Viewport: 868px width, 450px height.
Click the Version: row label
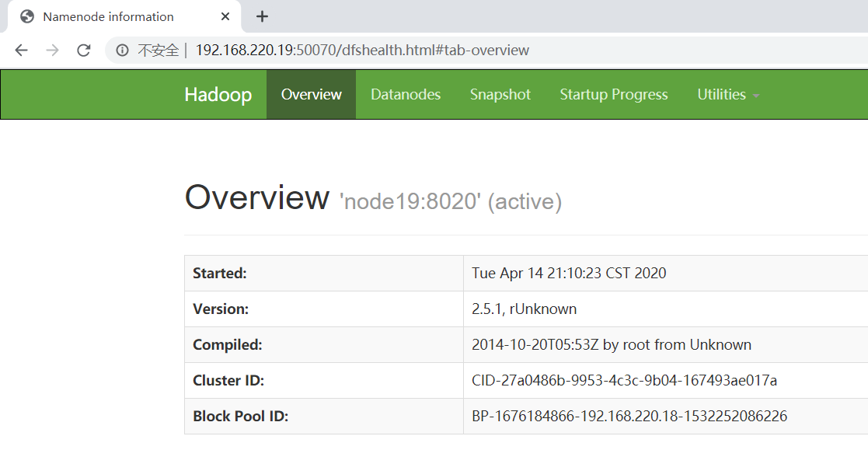tap(221, 309)
